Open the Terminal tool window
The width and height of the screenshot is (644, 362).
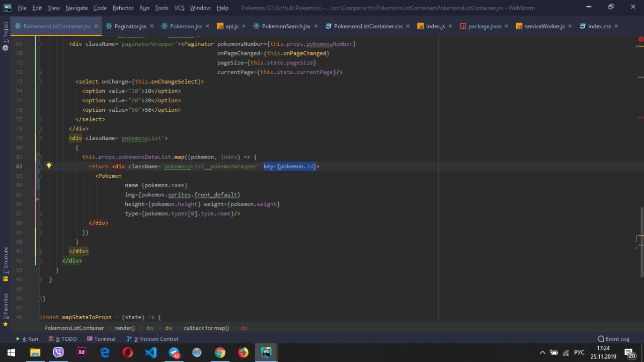click(x=101, y=339)
